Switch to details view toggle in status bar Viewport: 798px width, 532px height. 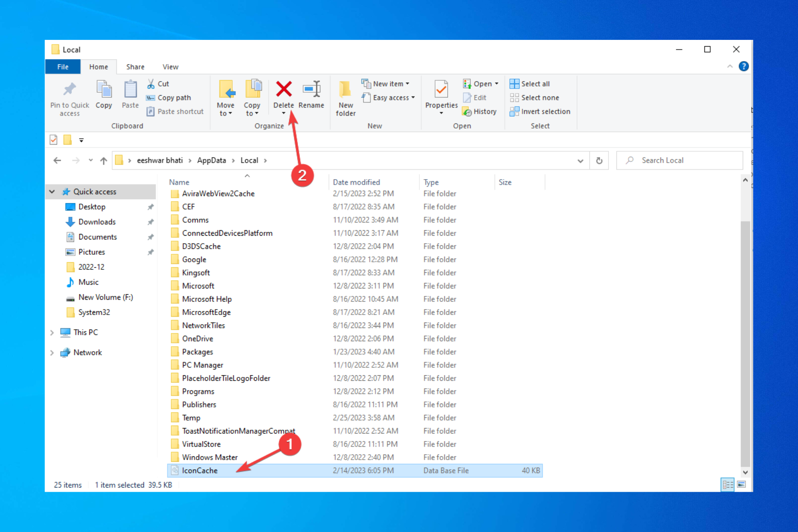coord(727,485)
